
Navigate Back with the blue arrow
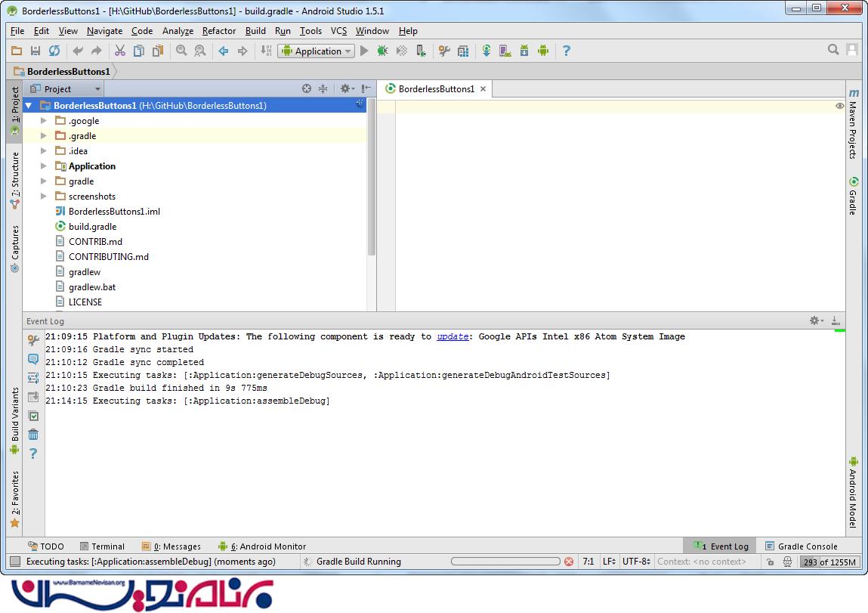click(x=224, y=51)
